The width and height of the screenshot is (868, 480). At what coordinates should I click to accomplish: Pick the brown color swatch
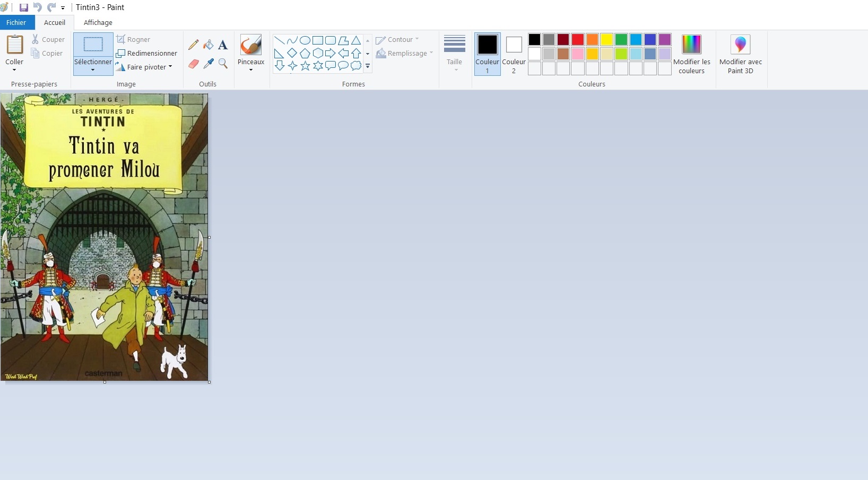563,54
